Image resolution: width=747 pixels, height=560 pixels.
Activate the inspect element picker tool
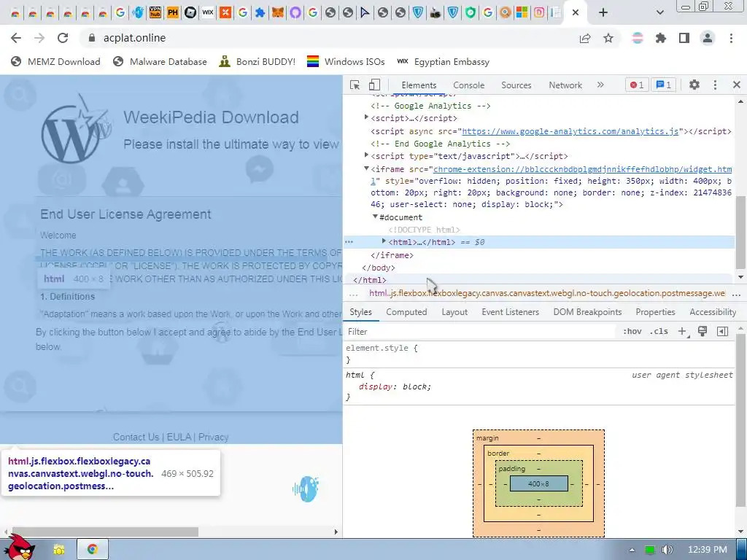click(x=355, y=85)
